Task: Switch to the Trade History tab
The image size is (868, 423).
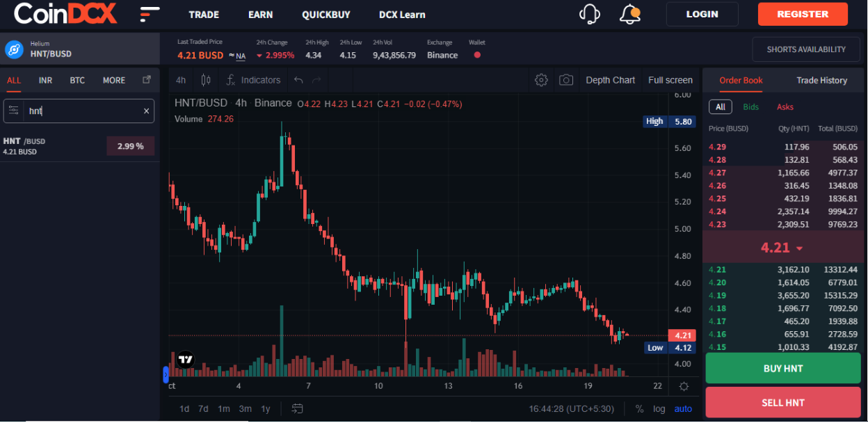Action: click(x=821, y=80)
